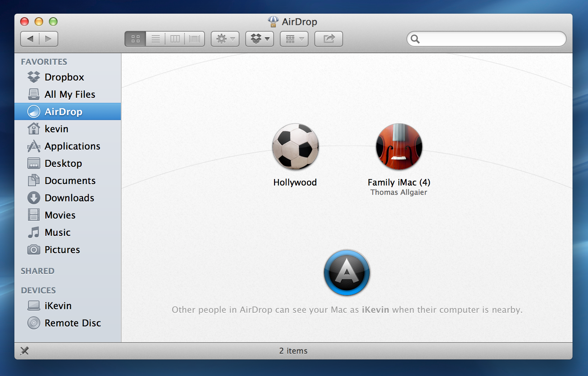Open the Movies folder in sidebar

[68, 215]
